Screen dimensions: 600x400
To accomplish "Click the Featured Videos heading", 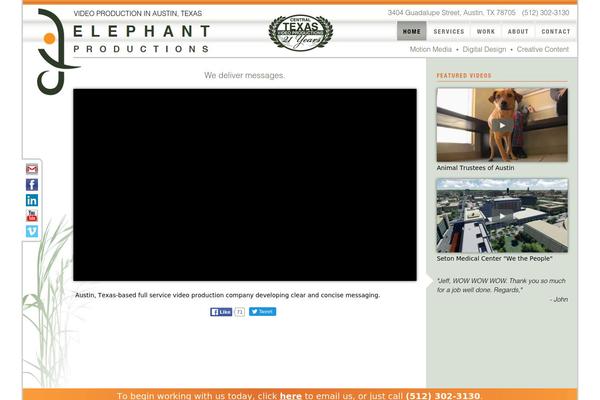I will pyautogui.click(x=464, y=75).
